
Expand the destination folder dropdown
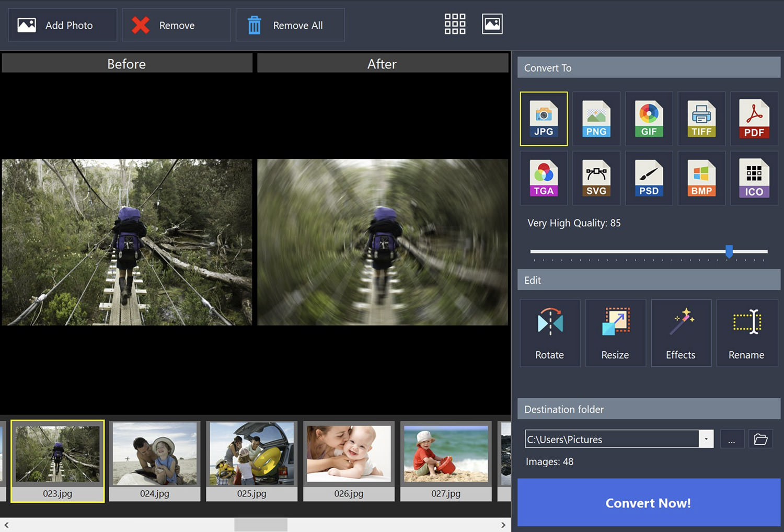pyautogui.click(x=706, y=439)
